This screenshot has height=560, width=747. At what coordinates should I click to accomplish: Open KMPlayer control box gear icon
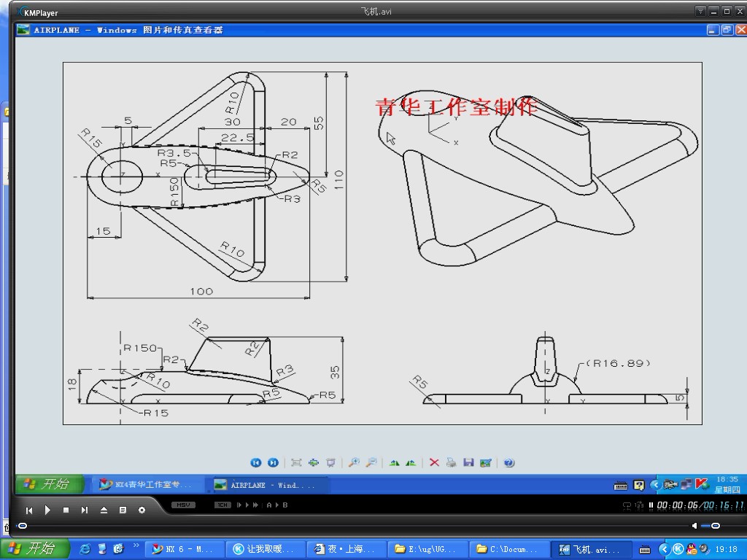click(142, 510)
